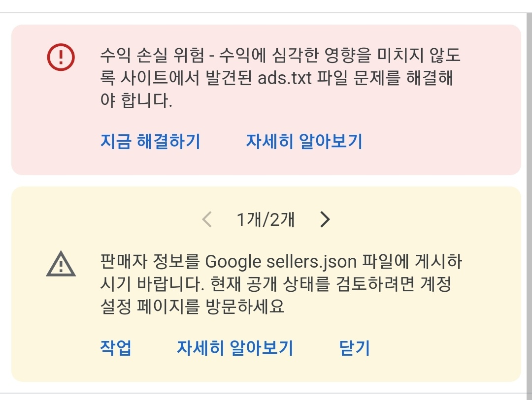
Task: Click the "작업" action link
Action: tap(115, 347)
